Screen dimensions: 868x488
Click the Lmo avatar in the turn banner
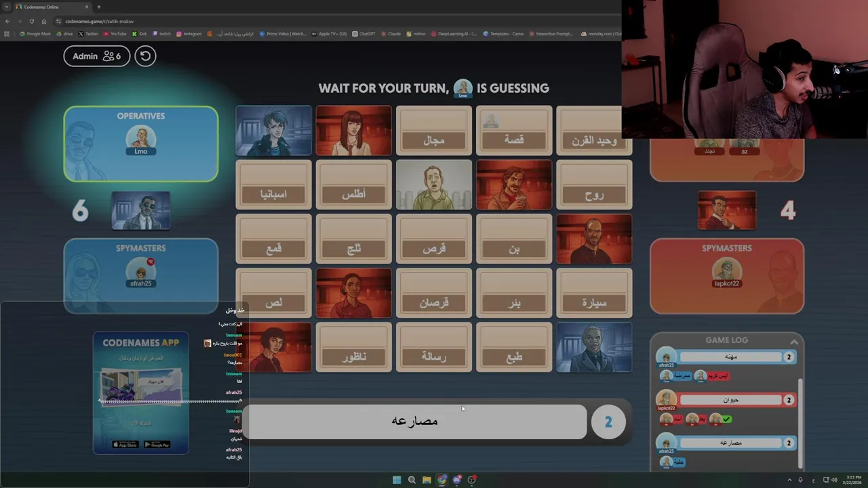[x=463, y=87]
